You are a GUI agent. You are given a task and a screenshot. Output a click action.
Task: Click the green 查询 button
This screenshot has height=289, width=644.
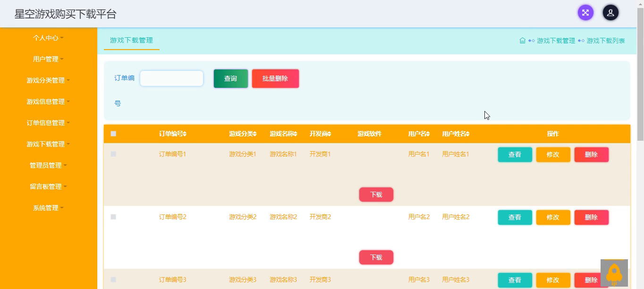[230, 78]
